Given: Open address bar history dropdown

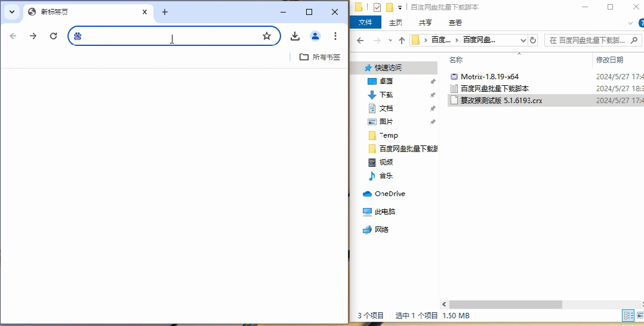Looking at the screenshot, I should coord(523,40).
